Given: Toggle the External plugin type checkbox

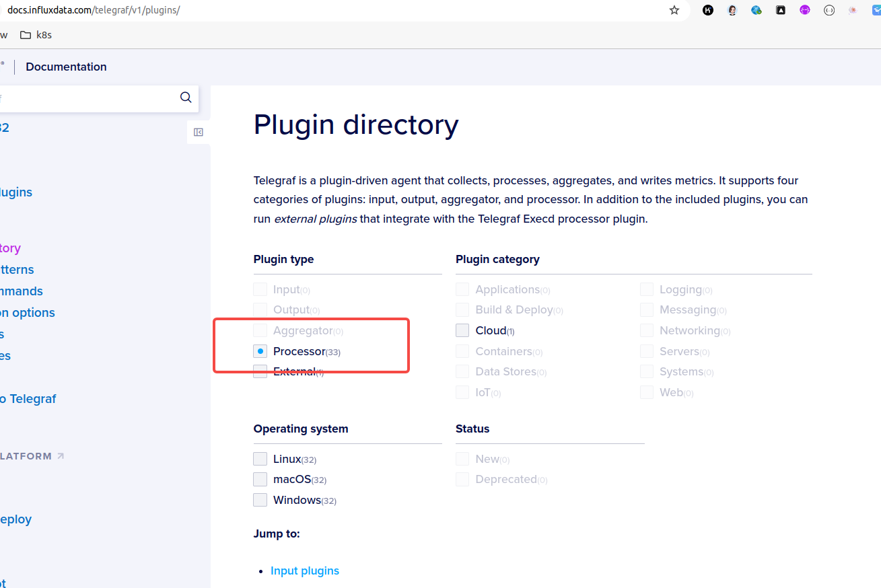Looking at the screenshot, I should tap(260, 371).
